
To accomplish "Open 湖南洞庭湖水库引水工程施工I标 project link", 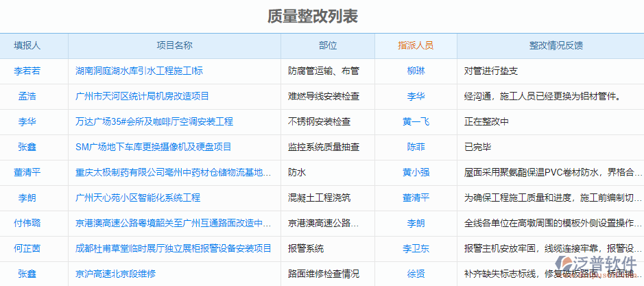I will (x=139, y=71).
